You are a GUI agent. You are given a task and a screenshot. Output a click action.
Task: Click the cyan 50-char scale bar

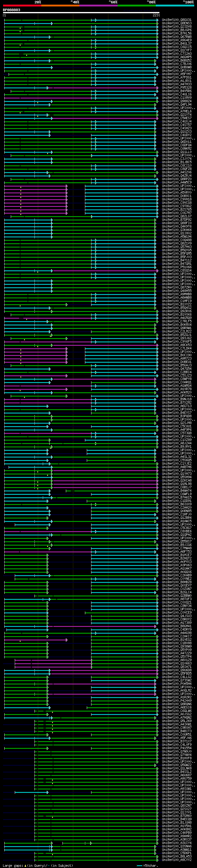tap(139, 866)
